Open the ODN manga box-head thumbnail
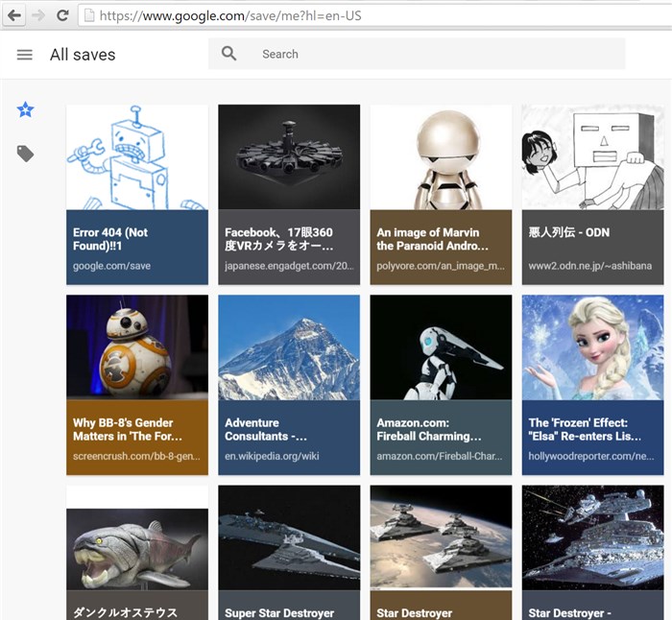This screenshot has width=672, height=620. [x=592, y=157]
